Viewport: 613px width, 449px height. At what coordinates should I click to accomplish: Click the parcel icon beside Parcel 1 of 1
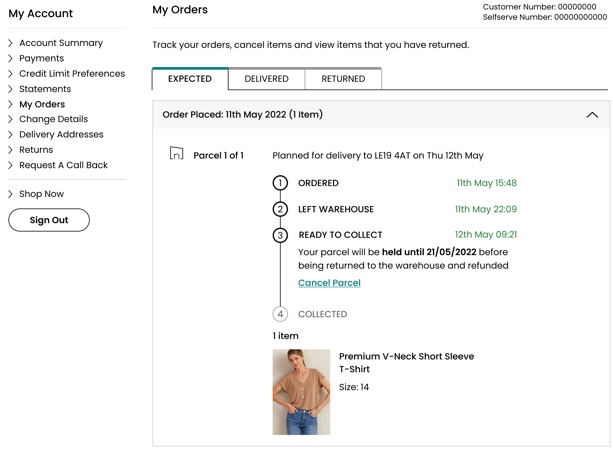click(x=176, y=153)
